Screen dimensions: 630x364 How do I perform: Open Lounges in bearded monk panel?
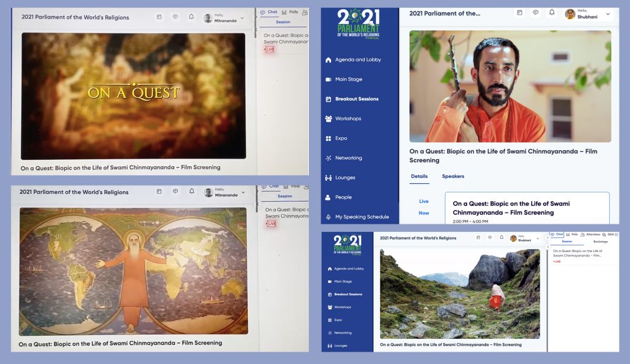click(340, 178)
